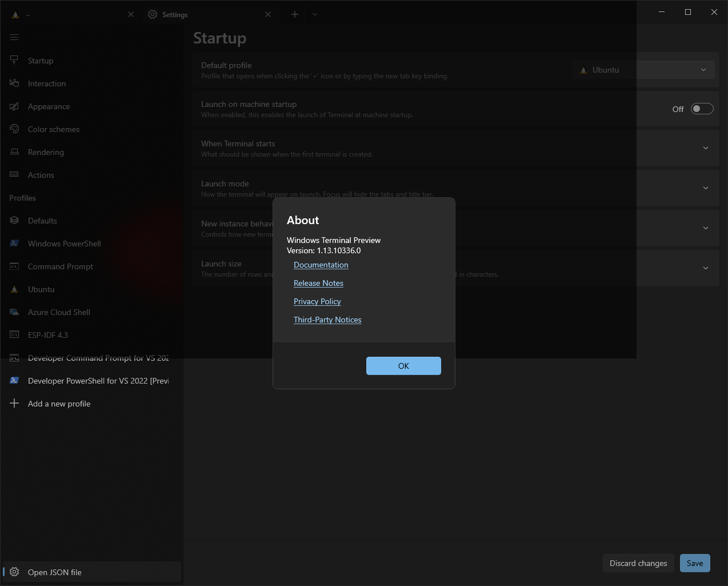Click Add a new profile
The height and width of the screenshot is (586, 728).
tap(91, 404)
